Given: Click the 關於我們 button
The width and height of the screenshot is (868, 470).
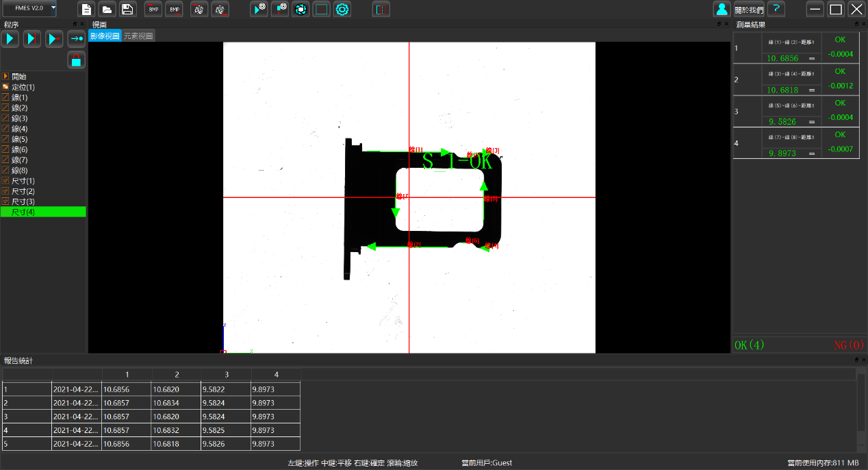Looking at the screenshot, I should 748,10.
